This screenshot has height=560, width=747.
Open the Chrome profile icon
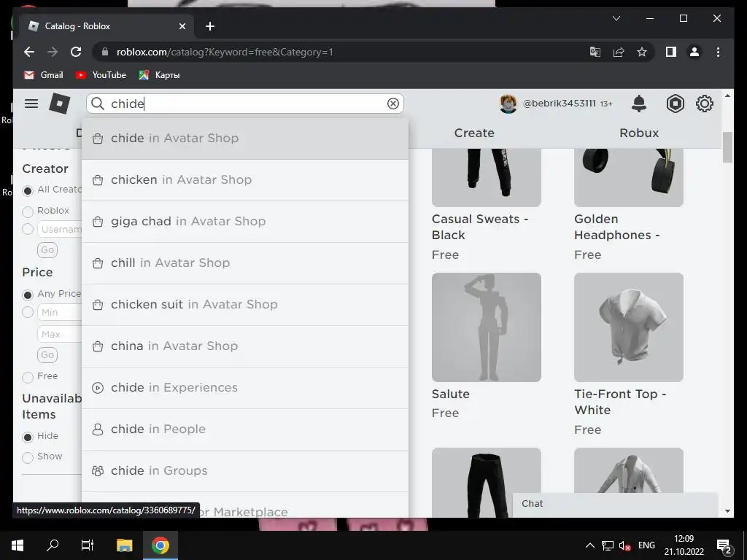[694, 52]
